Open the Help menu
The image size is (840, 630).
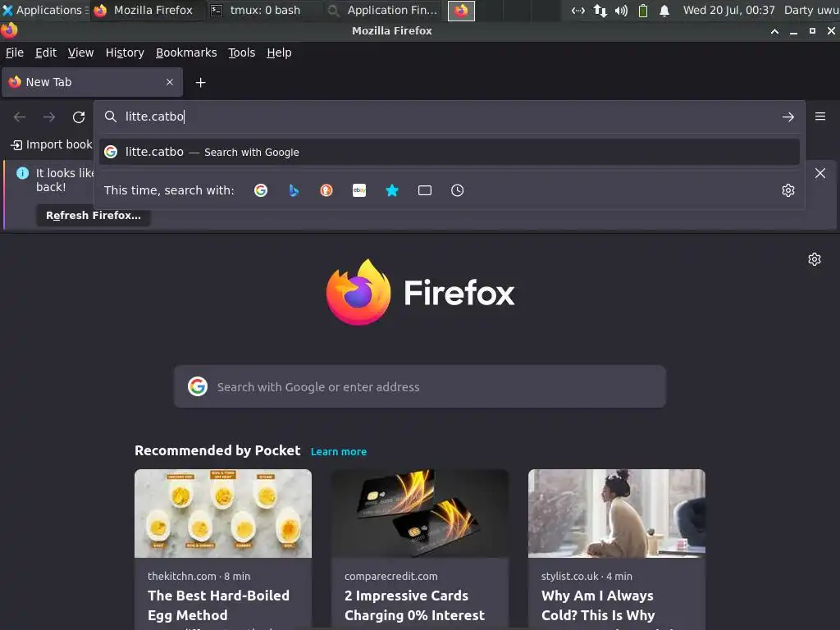(x=279, y=52)
